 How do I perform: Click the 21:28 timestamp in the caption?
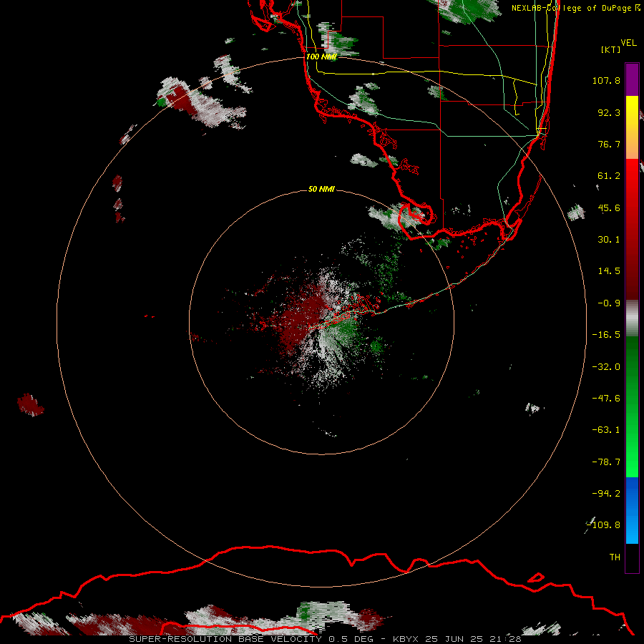click(506, 639)
